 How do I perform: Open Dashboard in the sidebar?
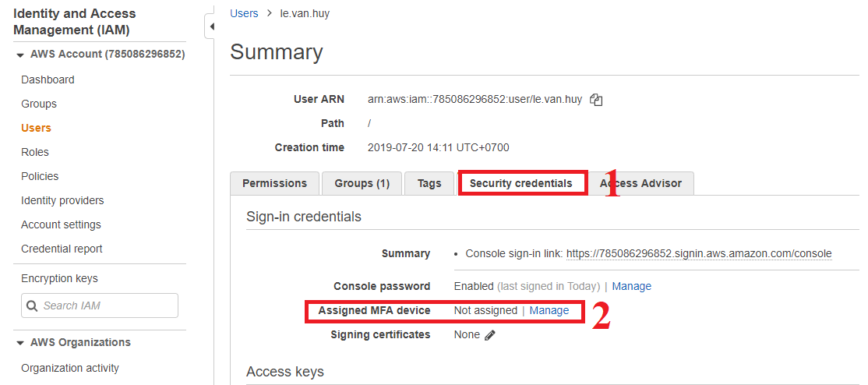point(48,79)
